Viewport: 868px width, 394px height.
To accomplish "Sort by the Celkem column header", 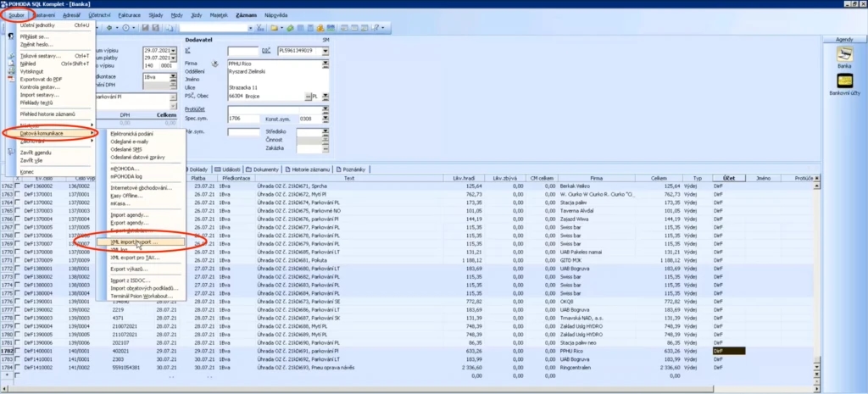I will pos(659,178).
